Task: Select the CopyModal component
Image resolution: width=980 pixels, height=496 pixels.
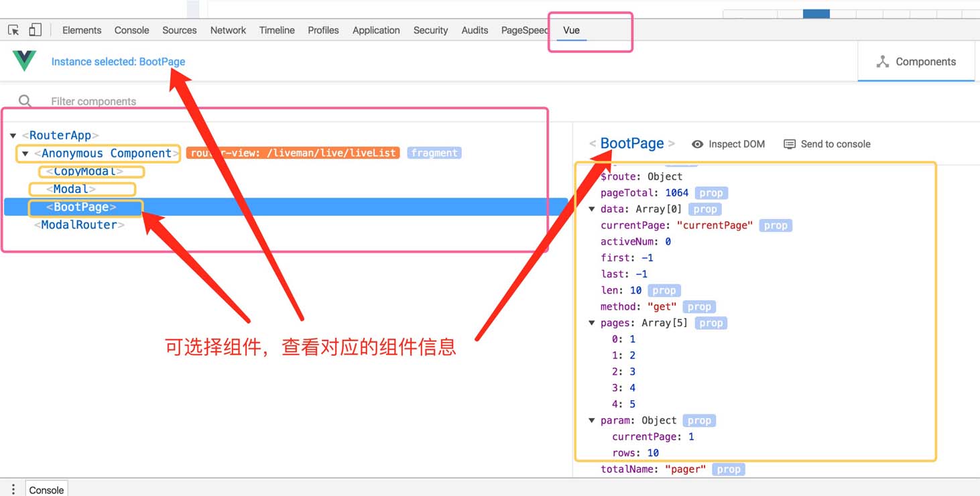Action: click(x=85, y=172)
